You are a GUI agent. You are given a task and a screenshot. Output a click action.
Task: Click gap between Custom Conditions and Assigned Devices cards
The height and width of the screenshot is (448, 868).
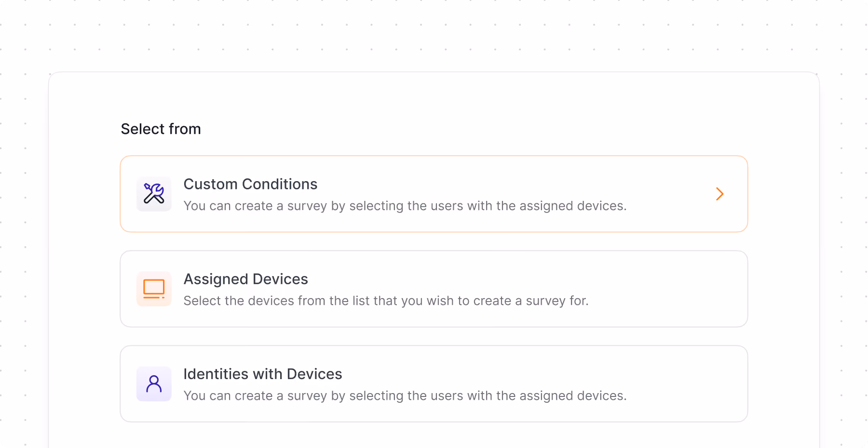(434, 241)
